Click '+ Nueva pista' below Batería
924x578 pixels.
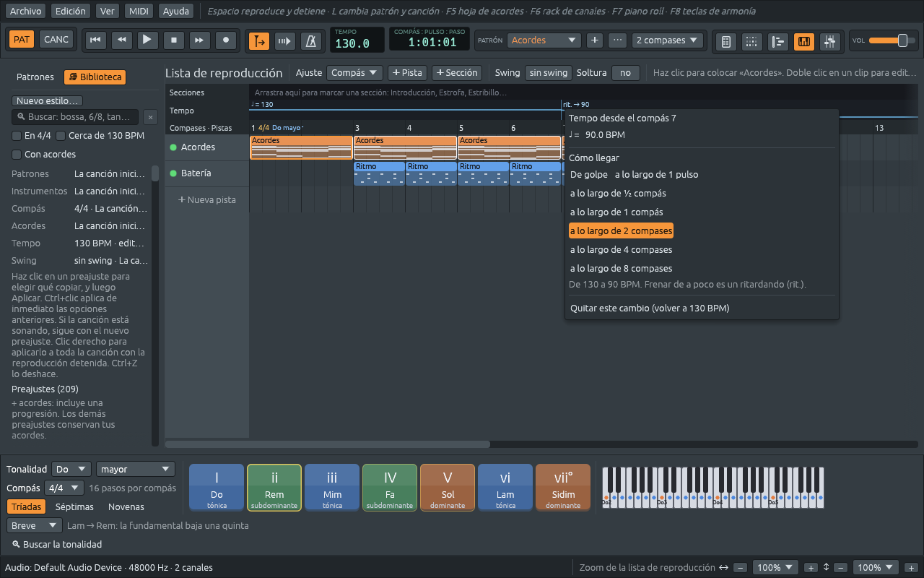tap(207, 200)
